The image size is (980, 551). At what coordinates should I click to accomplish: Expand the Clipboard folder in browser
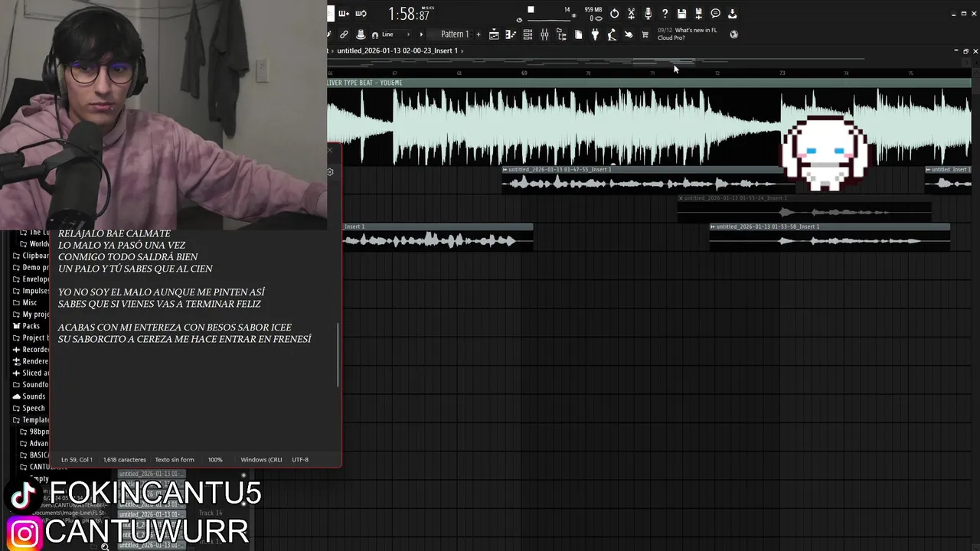tap(31, 256)
